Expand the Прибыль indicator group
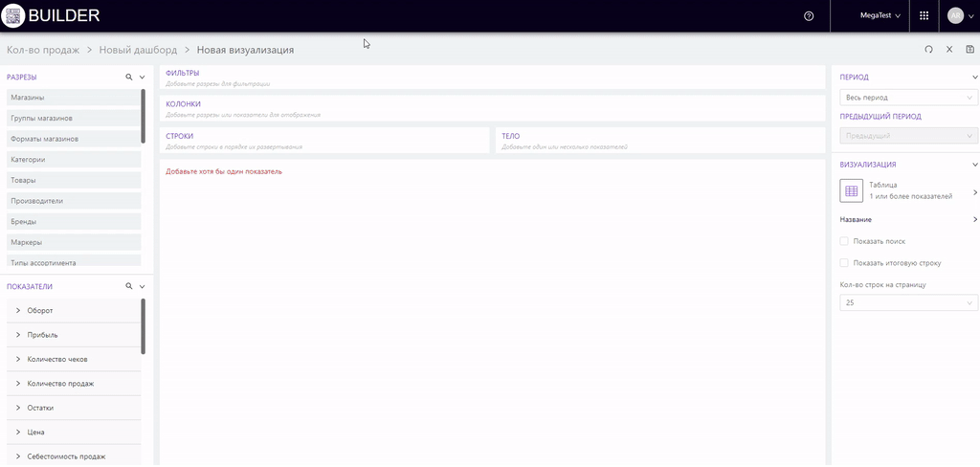The height and width of the screenshot is (467, 980). (x=18, y=335)
